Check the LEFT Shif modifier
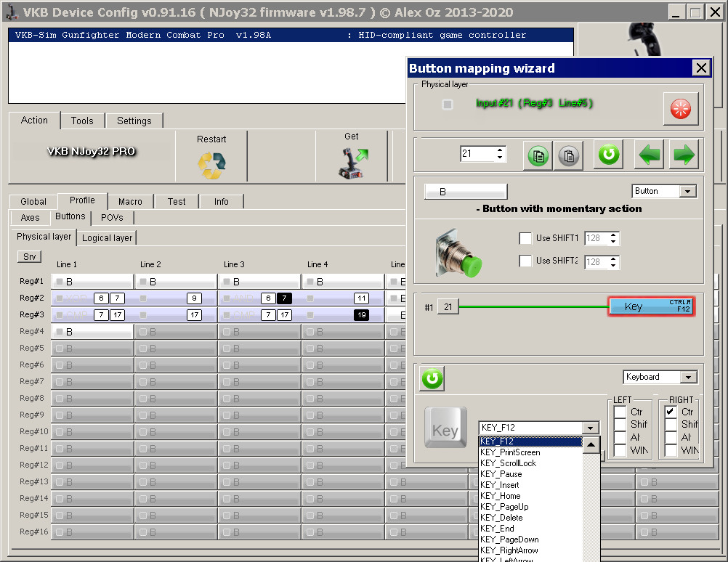Viewport: 728px width, 562px height. point(620,424)
